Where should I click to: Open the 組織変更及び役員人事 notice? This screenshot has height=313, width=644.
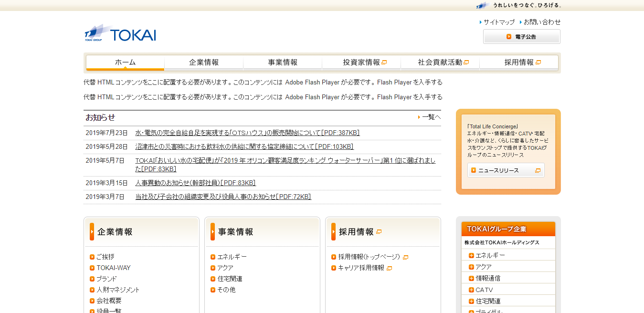click(x=223, y=197)
